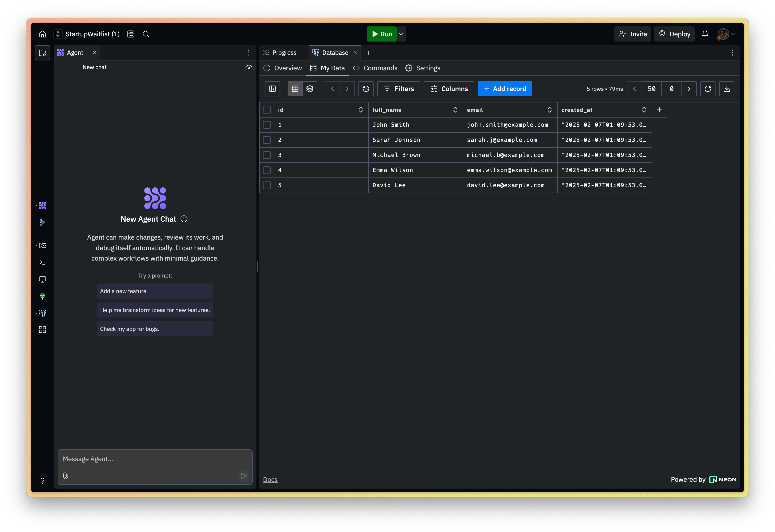Switch to stacked layers view
This screenshot has height=532, width=775.
(310, 89)
